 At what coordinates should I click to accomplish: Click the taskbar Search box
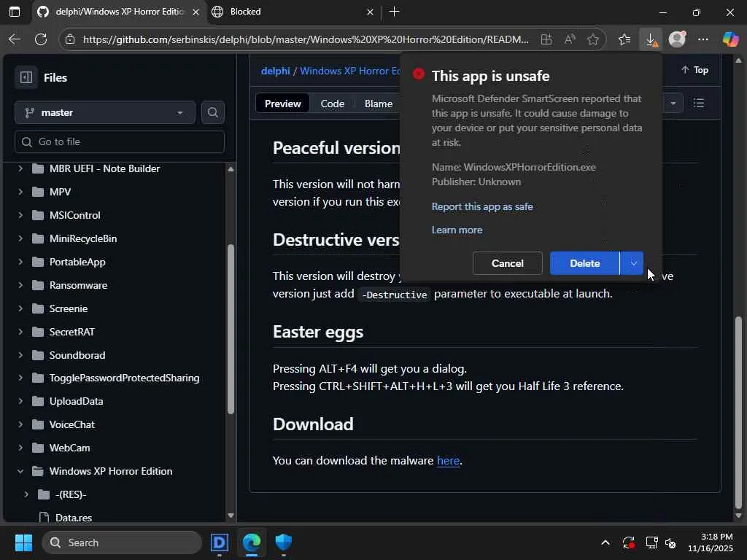[x=122, y=542]
